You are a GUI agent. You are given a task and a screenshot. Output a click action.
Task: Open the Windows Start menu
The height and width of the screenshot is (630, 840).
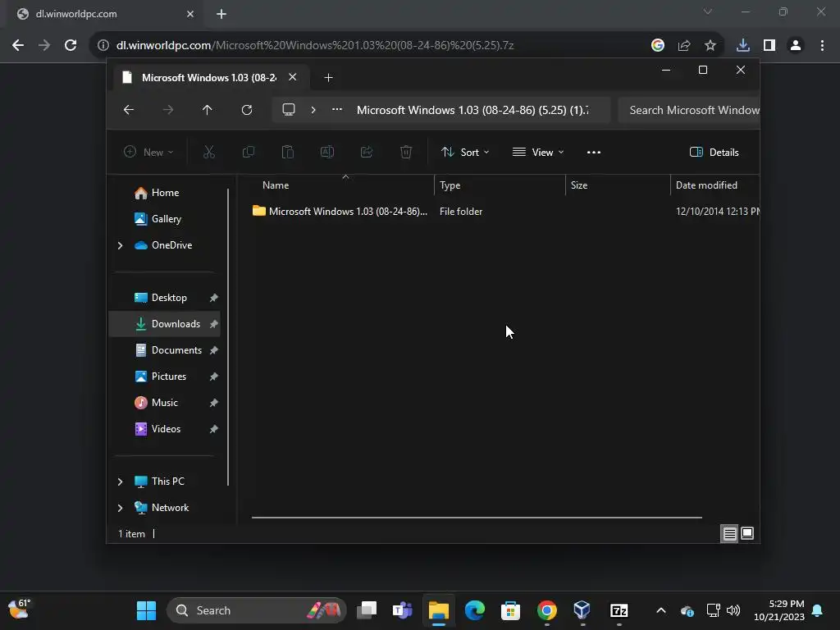[146, 610]
